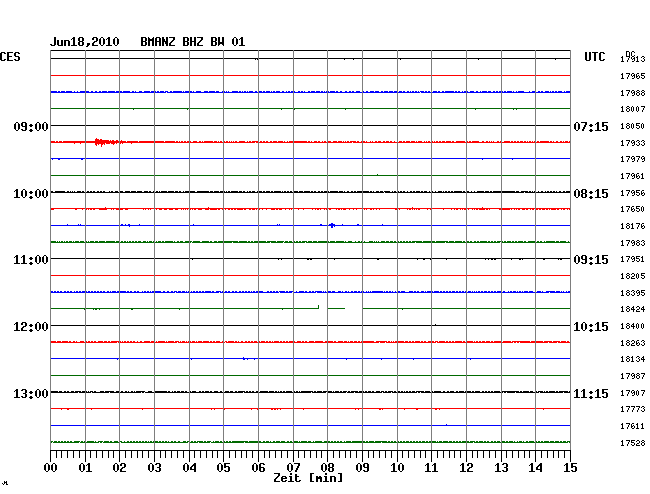Click the DC value 18205
Image resolution: width=650 pixels, height=494 pixels.
point(633,276)
